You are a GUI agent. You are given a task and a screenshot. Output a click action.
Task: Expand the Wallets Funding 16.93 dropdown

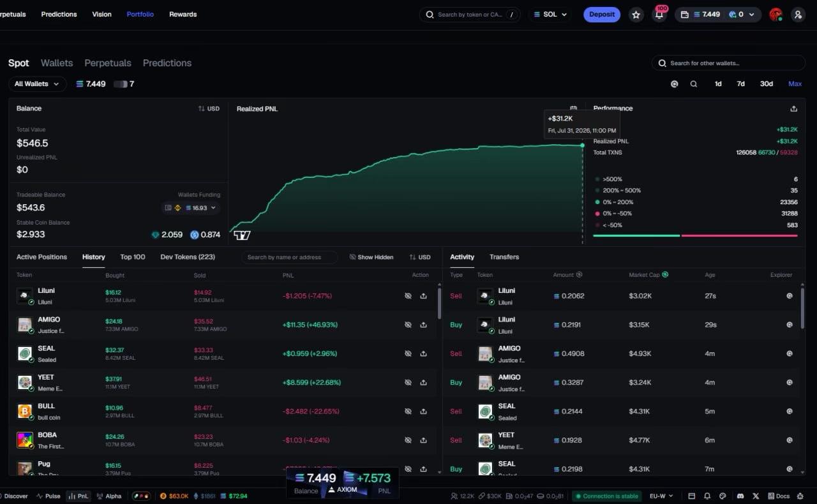191,208
